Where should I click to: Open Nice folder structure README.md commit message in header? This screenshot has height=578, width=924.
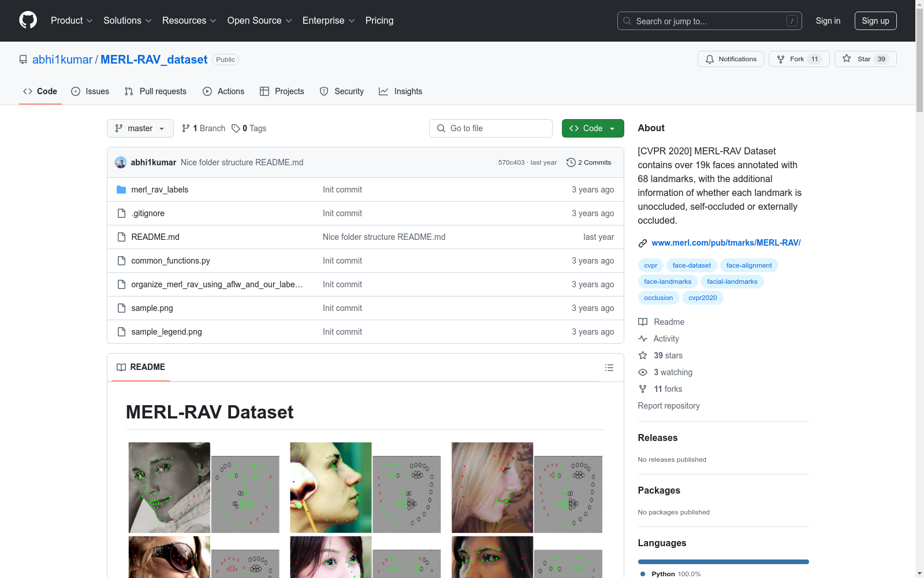(242, 162)
